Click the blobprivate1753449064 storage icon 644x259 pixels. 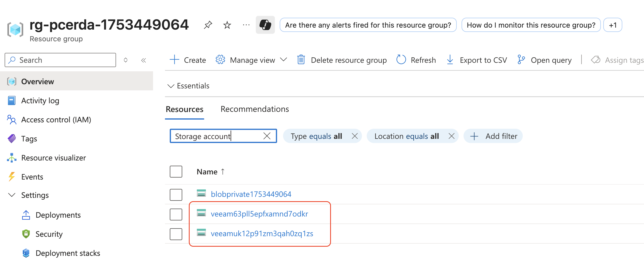tap(201, 194)
